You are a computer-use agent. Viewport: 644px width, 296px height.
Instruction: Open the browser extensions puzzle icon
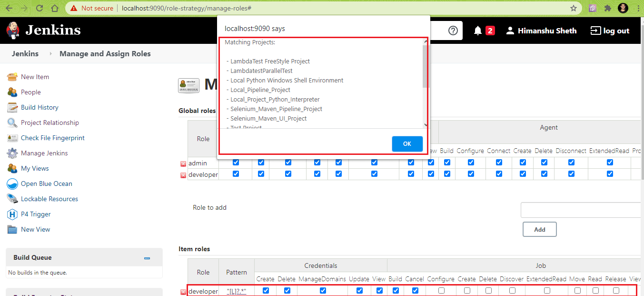tap(607, 8)
